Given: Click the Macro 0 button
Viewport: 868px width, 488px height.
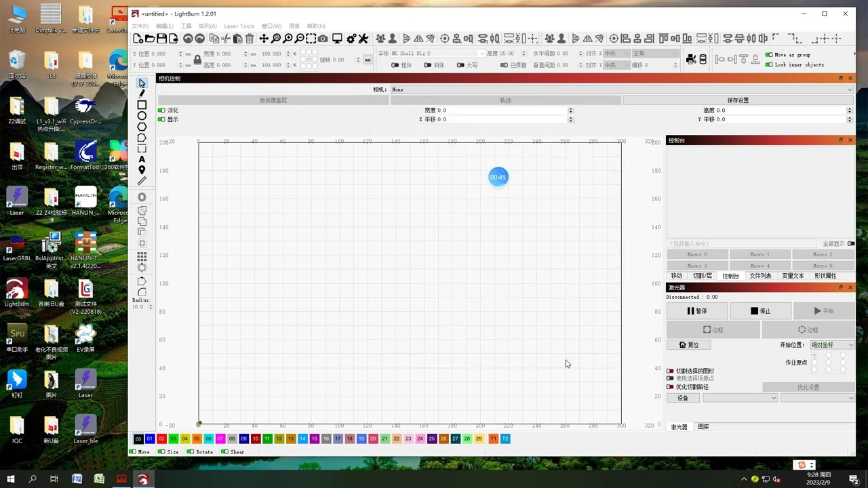Looking at the screenshot, I should click(x=697, y=254).
